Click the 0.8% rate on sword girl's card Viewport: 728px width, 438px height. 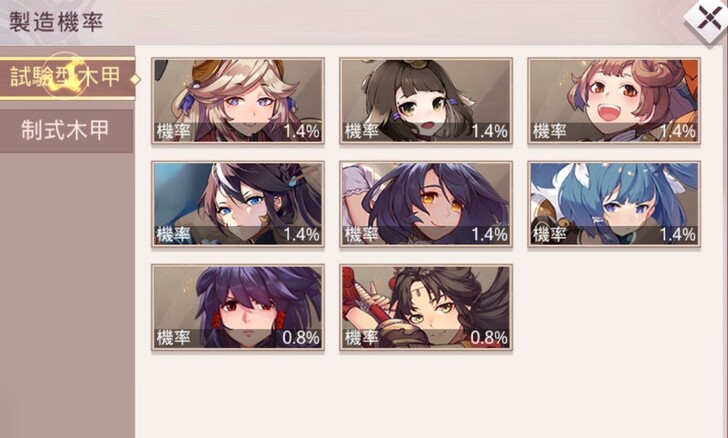click(489, 338)
